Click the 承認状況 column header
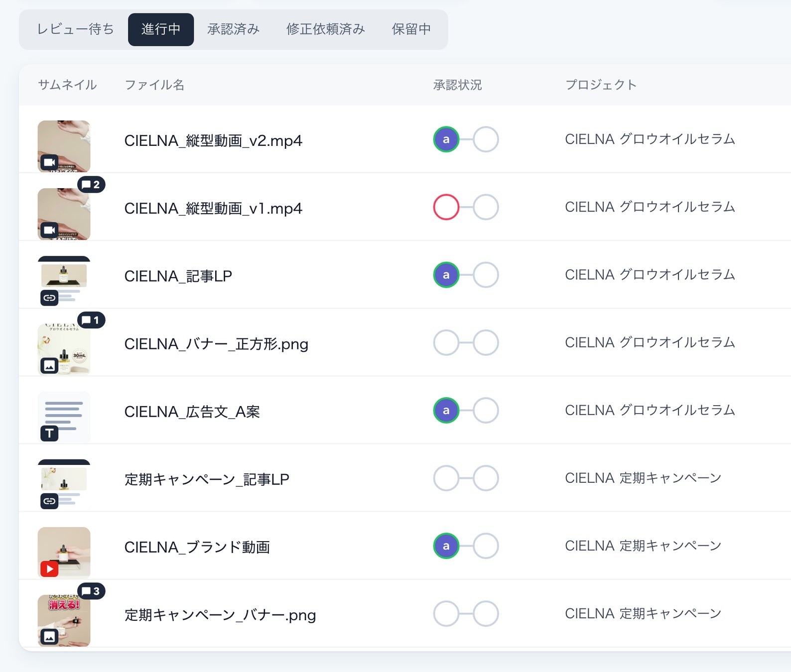The image size is (791, 672). click(457, 85)
